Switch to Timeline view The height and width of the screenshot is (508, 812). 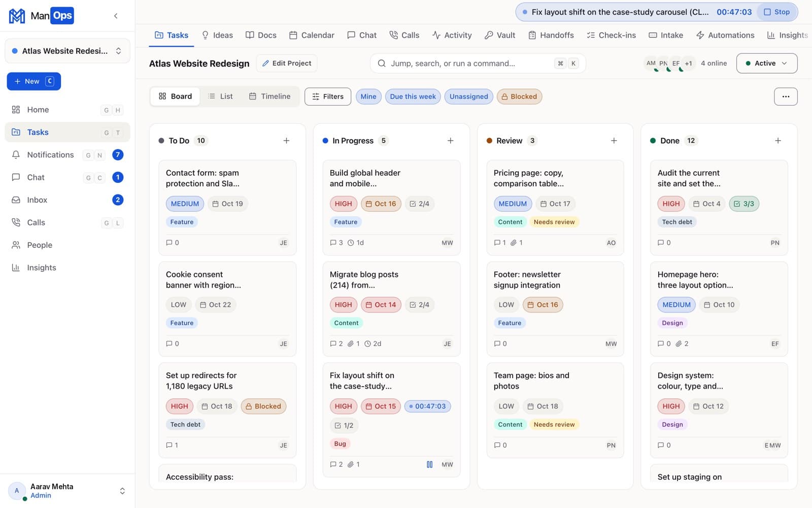[x=270, y=97]
